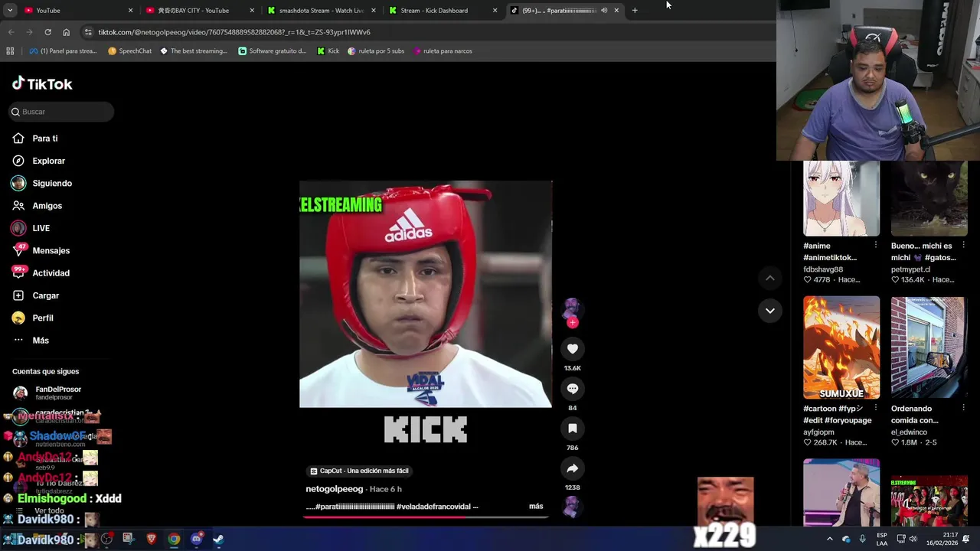Open the #anime animetiktok thumbnail
Image resolution: width=980 pixels, height=551 pixels.
pyautogui.click(x=841, y=198)
